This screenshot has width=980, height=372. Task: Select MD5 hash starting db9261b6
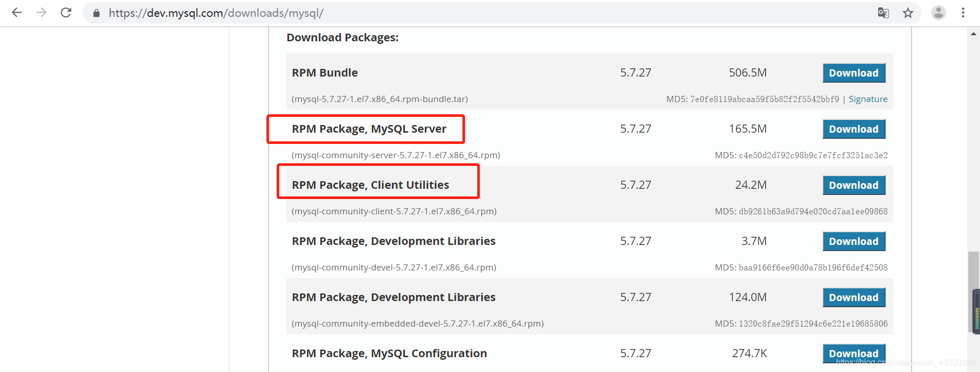tap(813, 211)
